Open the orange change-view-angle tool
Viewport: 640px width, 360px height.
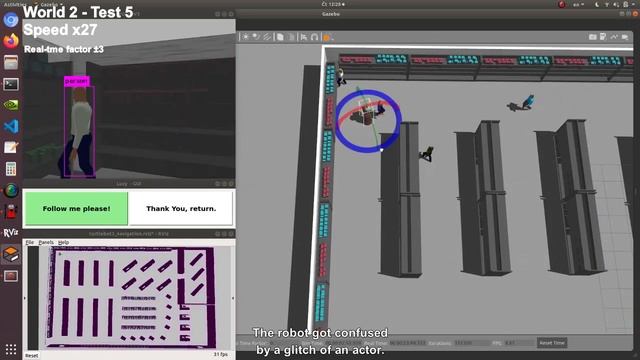tap(327, 38)
